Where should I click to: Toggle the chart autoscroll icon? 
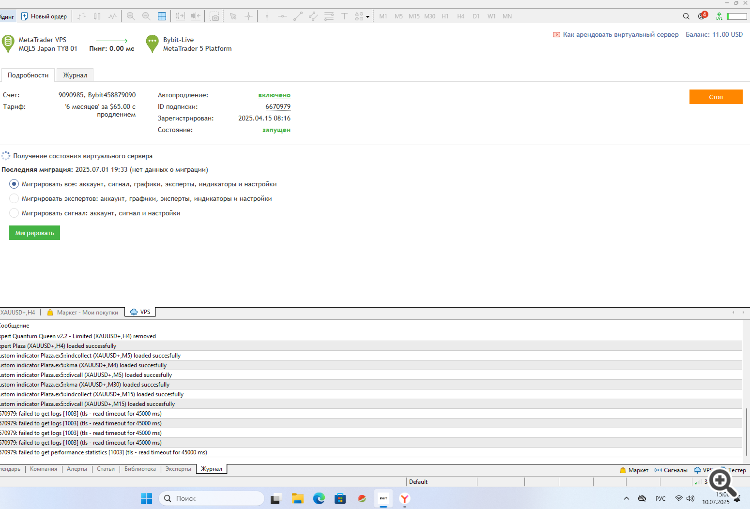click(x=196, y=16)
